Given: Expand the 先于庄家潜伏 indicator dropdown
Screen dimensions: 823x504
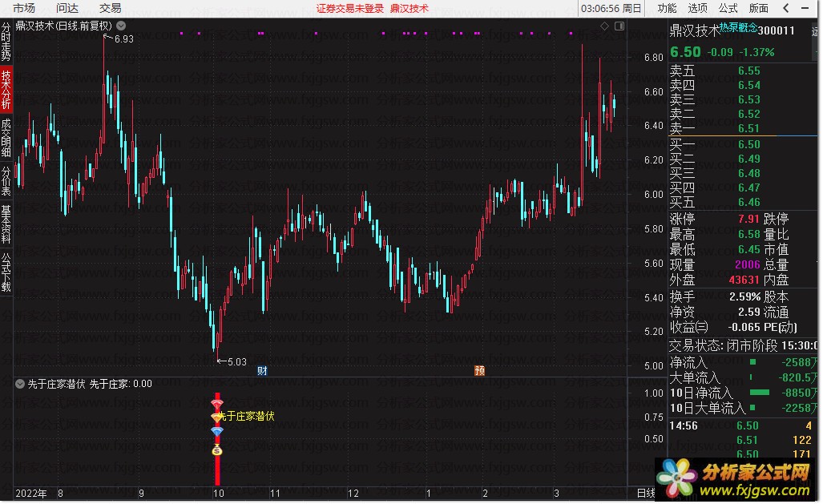Looking at the screenshot, I should 20,384.
